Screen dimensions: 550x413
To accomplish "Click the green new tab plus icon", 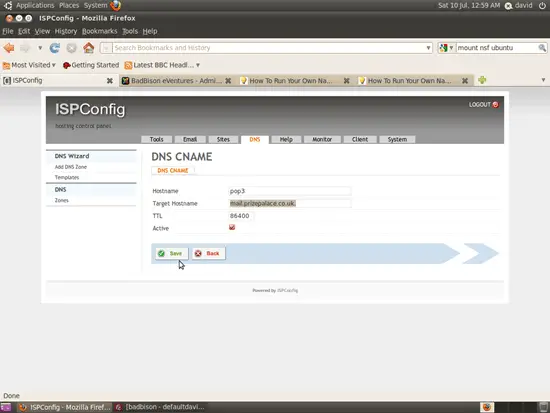I will pyautogui.click(x=482, y=80).
